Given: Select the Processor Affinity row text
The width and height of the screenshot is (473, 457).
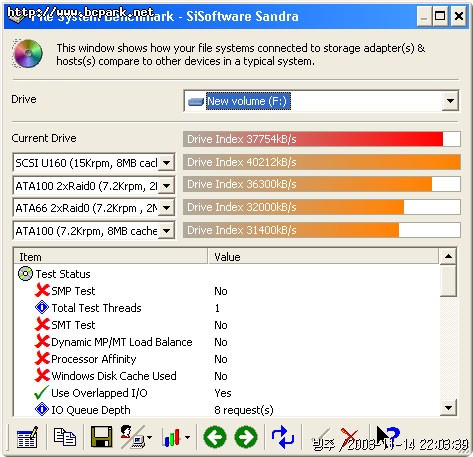Looking at the screenshot, I should 94,359.
